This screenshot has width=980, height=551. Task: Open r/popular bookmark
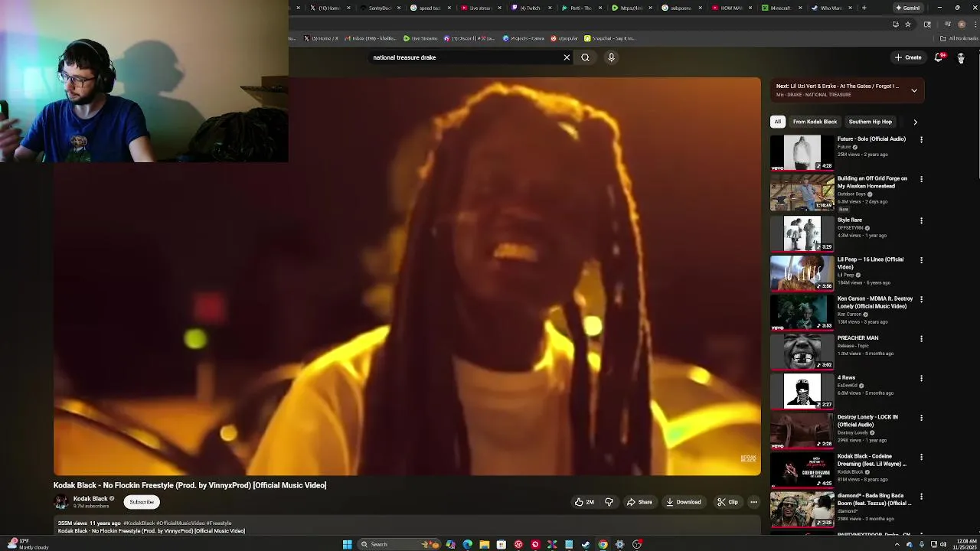pos(564,38)
